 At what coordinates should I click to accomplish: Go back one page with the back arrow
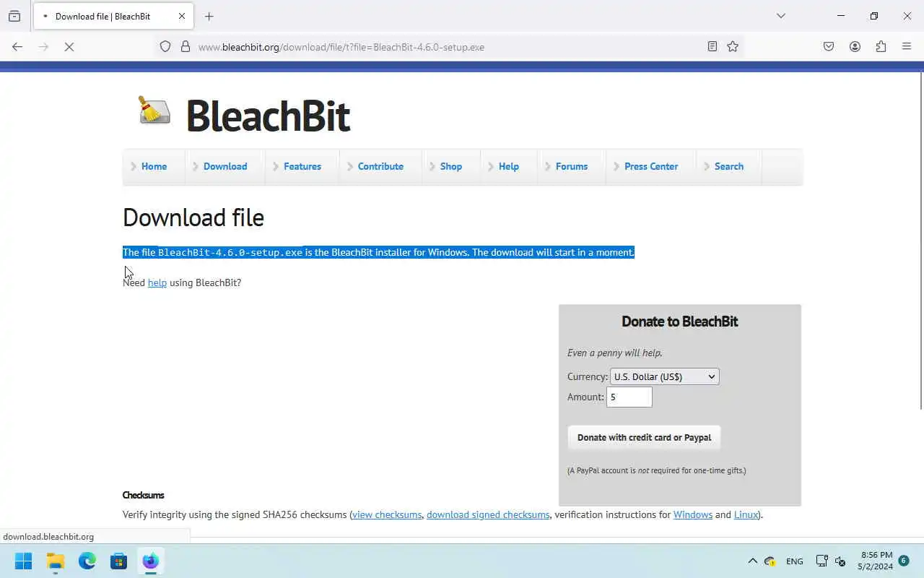tap(17, 47)
